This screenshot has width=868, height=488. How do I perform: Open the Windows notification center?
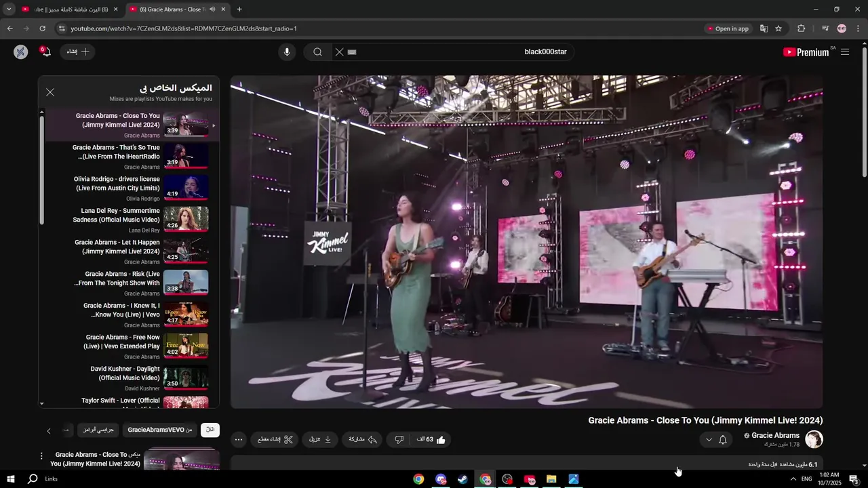click(854, 479)
